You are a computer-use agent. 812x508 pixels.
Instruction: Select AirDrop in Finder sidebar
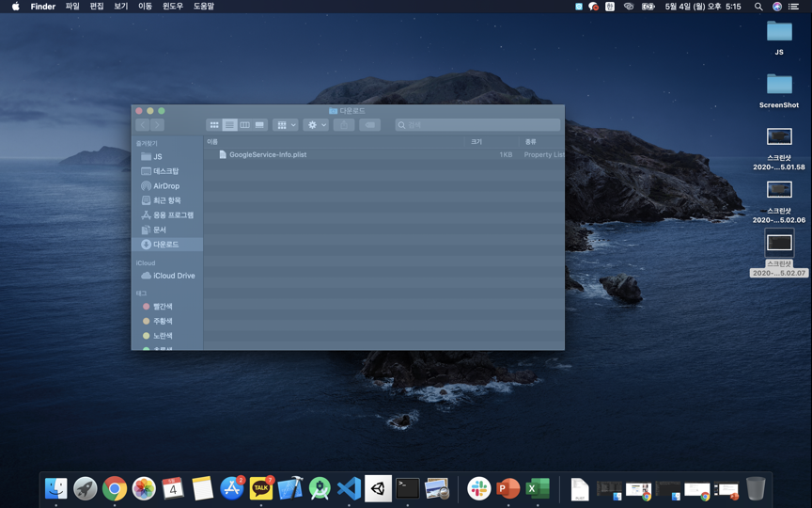tap(167, 185)
